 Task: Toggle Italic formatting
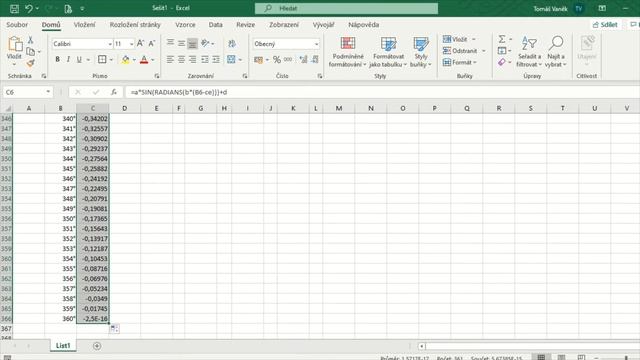click(68, 60)
